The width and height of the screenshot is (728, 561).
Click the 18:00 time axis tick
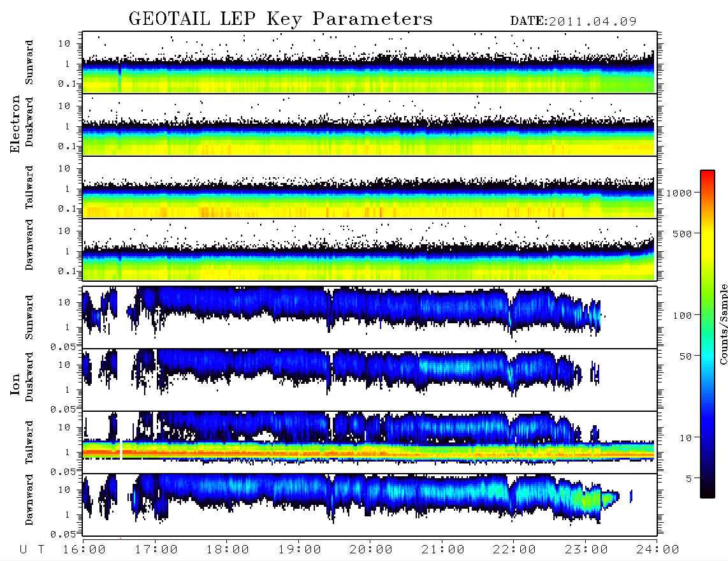[228, 550]
